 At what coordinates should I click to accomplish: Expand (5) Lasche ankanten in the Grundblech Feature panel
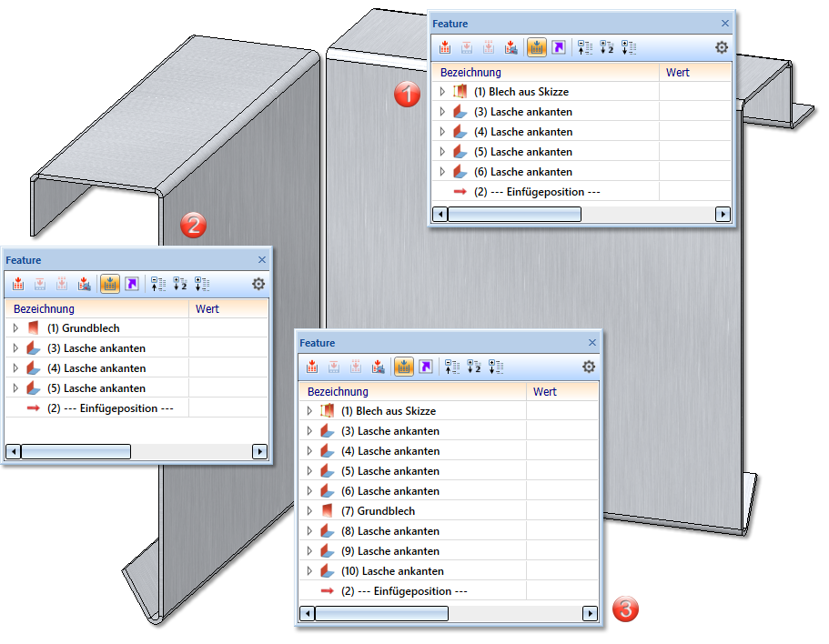15,388
